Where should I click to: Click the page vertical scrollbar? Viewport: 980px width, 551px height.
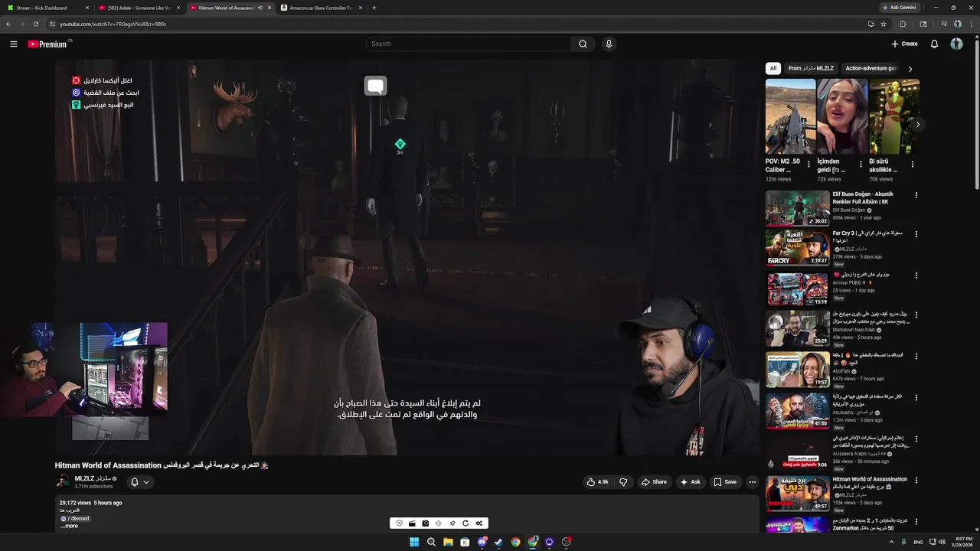point(977,115)
